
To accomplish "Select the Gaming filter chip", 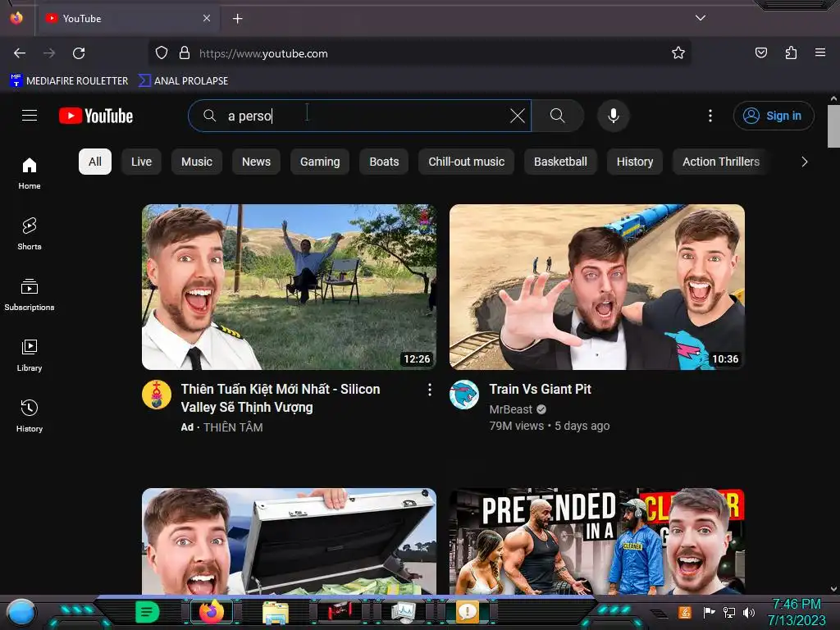I will point(320,162).
